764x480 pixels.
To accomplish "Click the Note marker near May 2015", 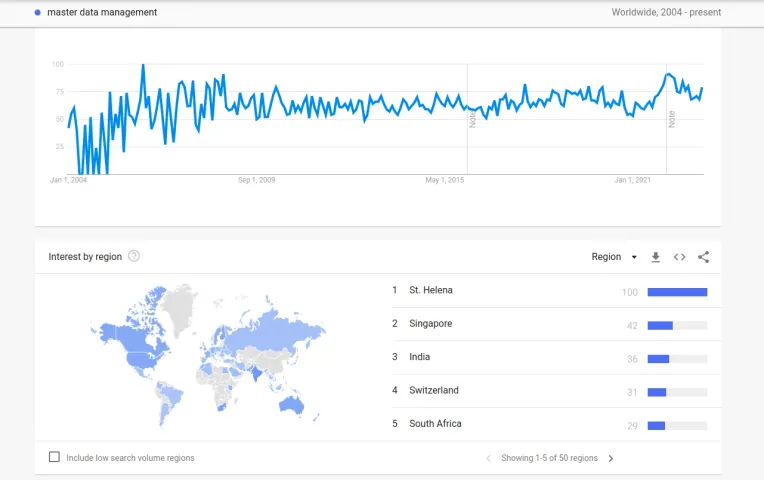I will click(x=472, y=119).
